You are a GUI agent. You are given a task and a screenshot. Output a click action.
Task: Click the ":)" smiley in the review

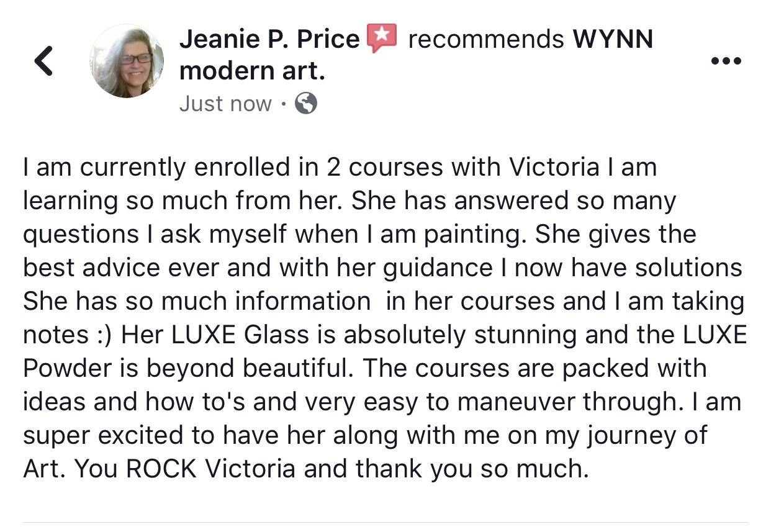pyautogui.click(x=102, y=335)
